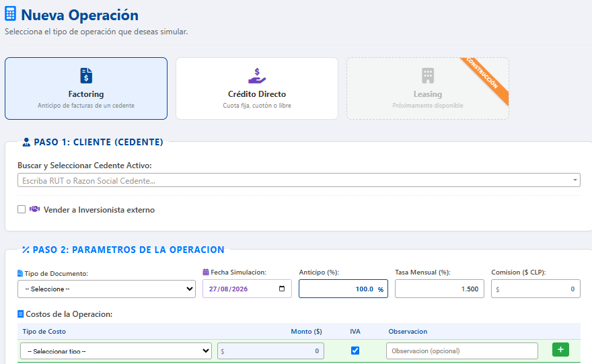Image resolution: width=592 pixels, height=364 pixels.
Task: Click the Anticipo percentage field
Action: point(343,289)
